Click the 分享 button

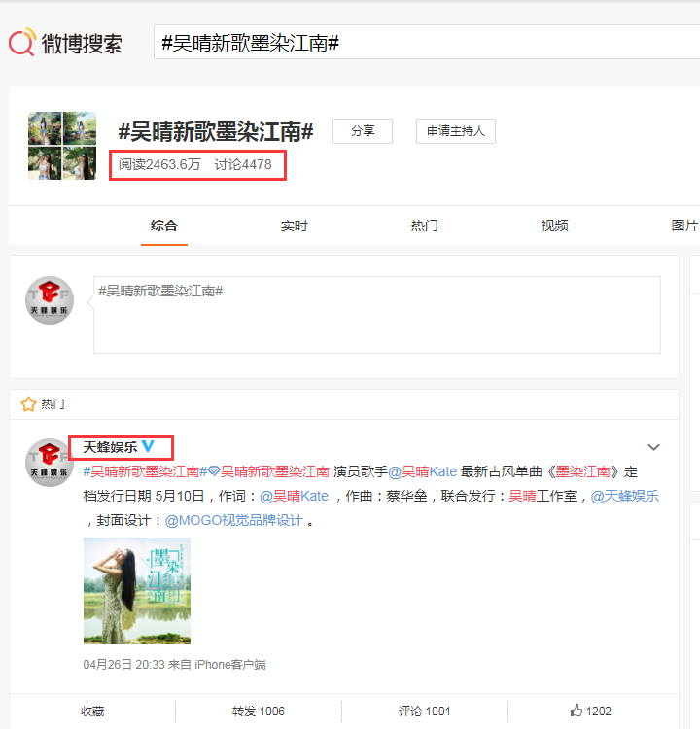tap(363, 131)
